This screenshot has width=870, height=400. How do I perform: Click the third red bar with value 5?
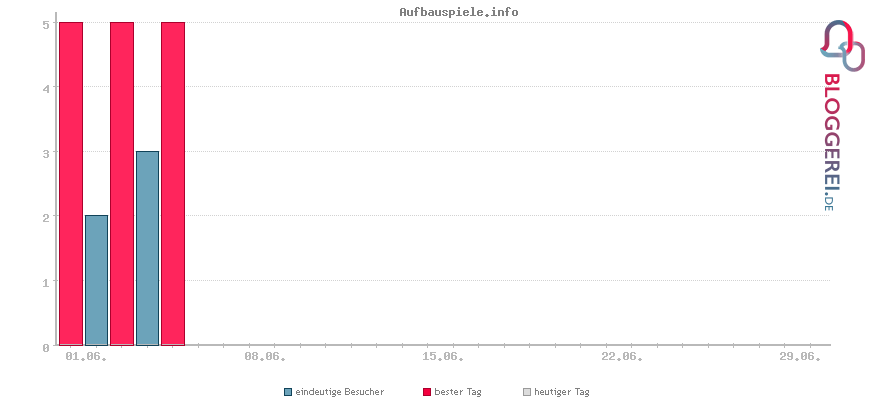[x=173, y=184]
